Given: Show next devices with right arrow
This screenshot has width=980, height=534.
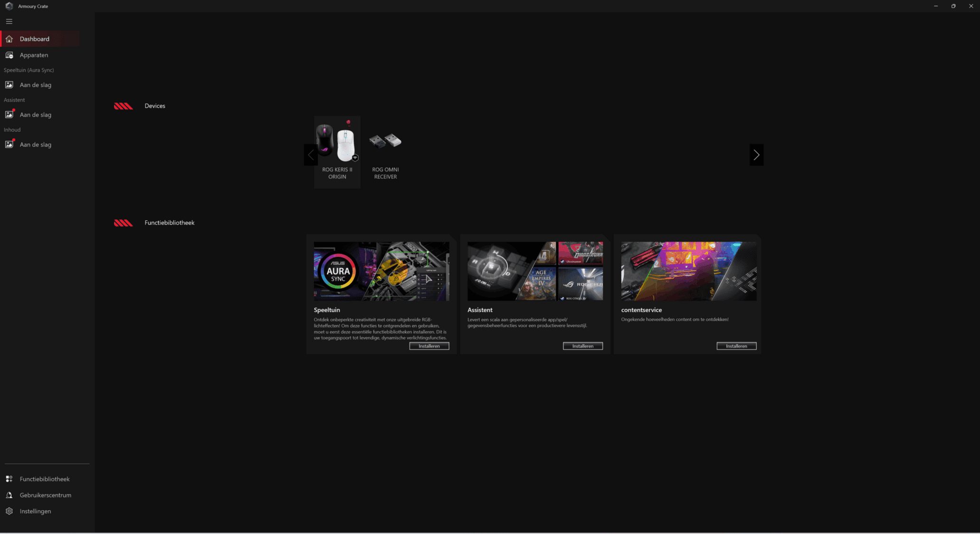Looking at the screenshot, I should point(756,155).
